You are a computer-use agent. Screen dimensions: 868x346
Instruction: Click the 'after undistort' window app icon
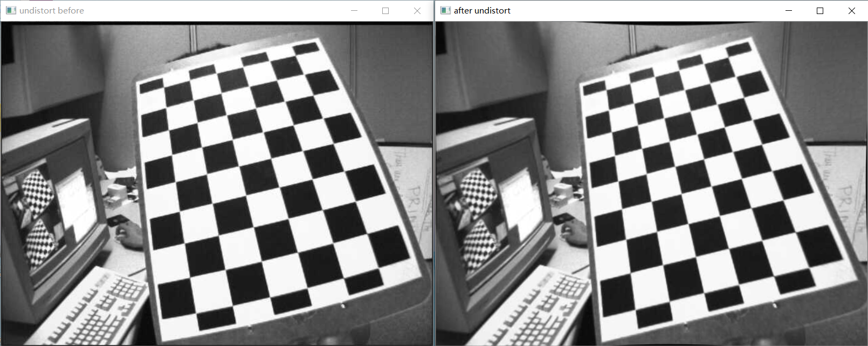[445, 11]
